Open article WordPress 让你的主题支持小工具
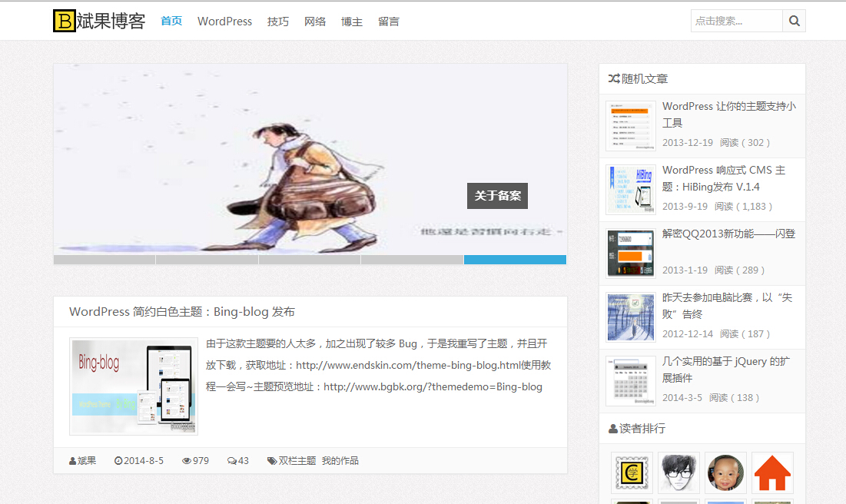Viewport: 846px width, 504px height. click(729, 115)
